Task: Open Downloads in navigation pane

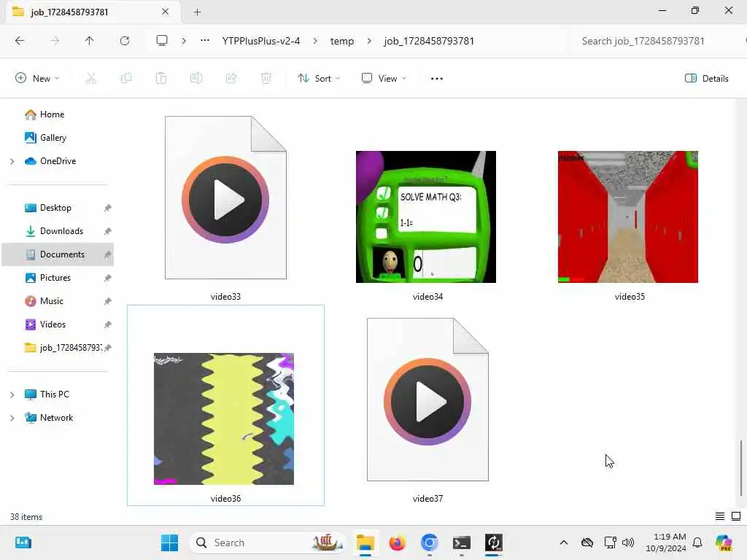Action: 61,231
